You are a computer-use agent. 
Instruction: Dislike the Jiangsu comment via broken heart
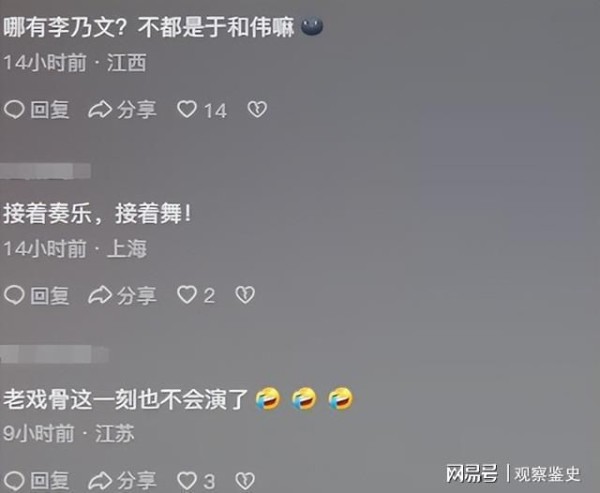click(245, 481)
